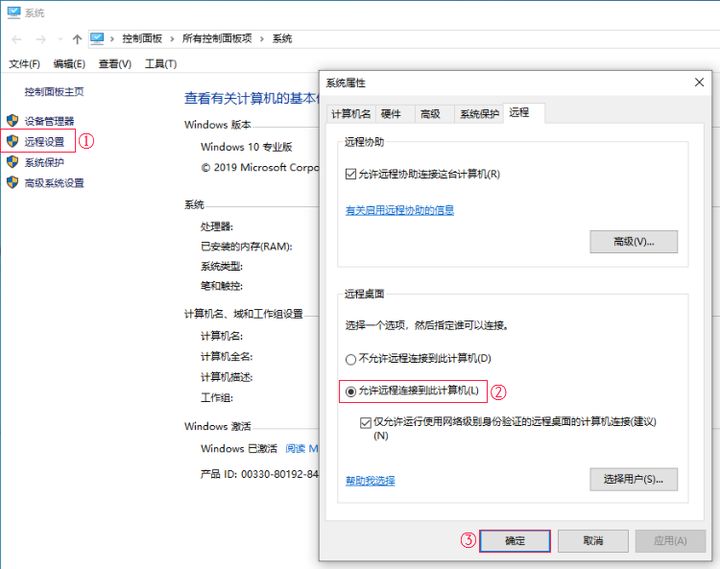
Task: Click the Device Manager (设备管理器) shield icon
Action: point(12,121)
